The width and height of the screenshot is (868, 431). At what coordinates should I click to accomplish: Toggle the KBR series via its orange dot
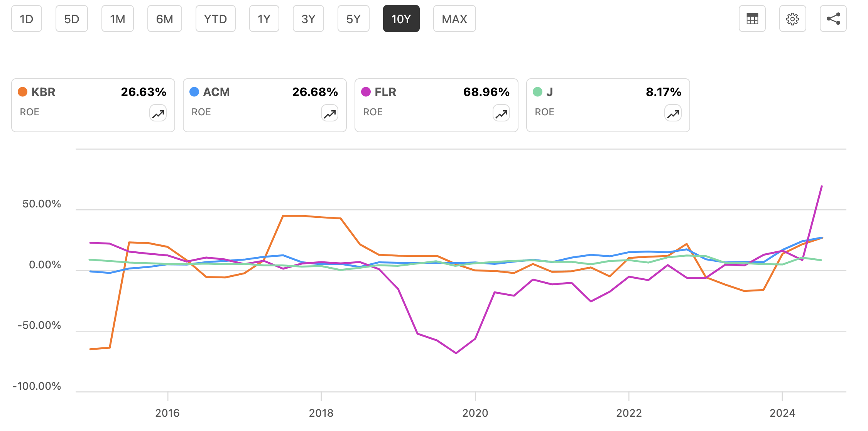click(x=22, y=92)
